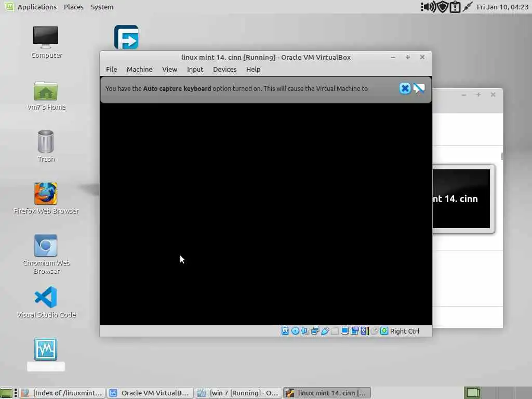Click the date and time clock
The image size is (532, 399).
pyautogui.click(x=502, y=7)
